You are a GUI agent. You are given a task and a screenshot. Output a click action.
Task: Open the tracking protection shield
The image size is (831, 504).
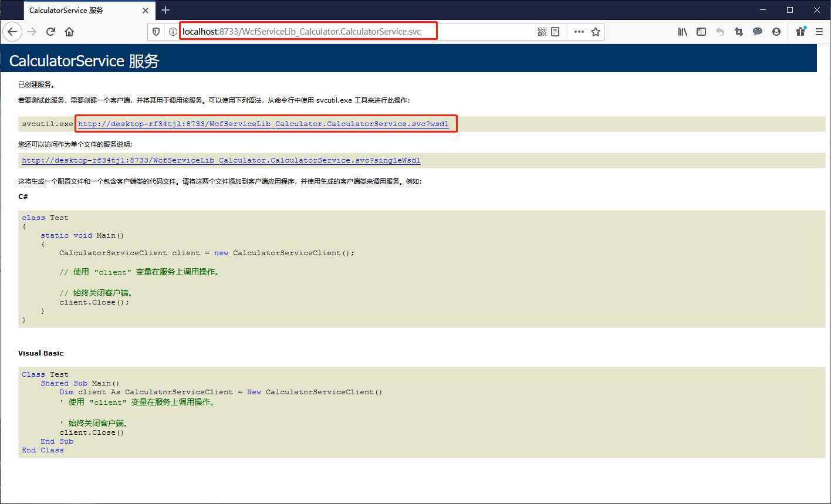[156, 32]
